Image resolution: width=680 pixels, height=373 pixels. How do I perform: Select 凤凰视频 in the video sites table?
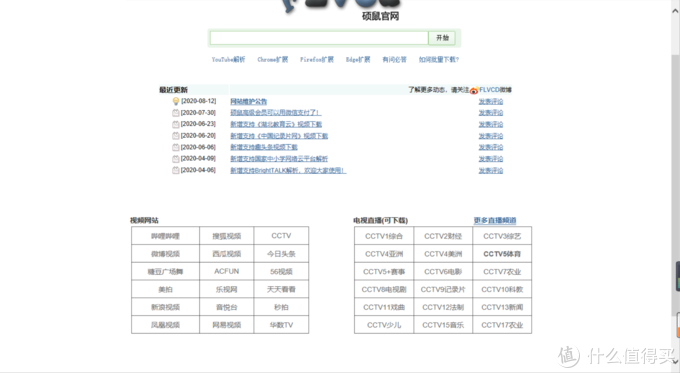coord(165,325)
